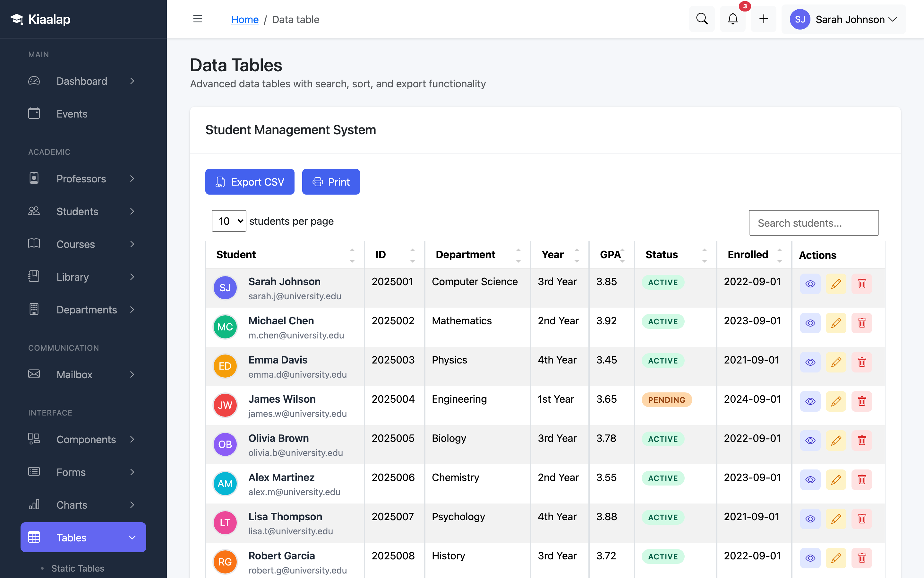Click the Export CSV button

(250, 181)
